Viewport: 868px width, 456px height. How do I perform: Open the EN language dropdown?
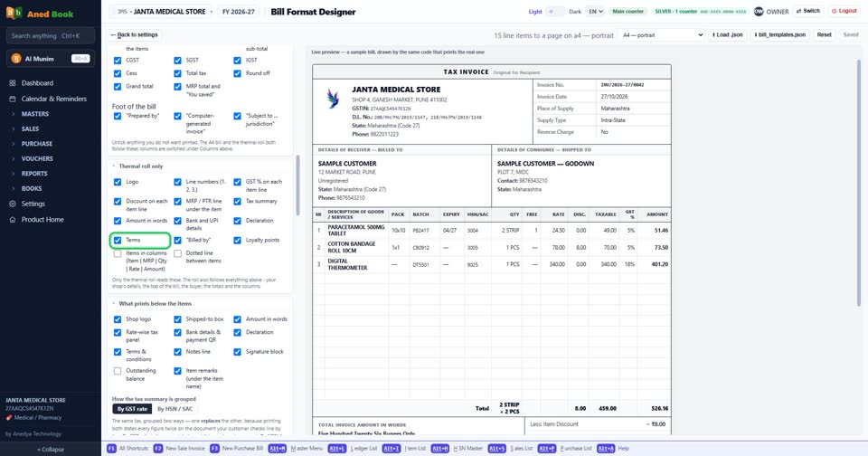(x=595, y=11)
